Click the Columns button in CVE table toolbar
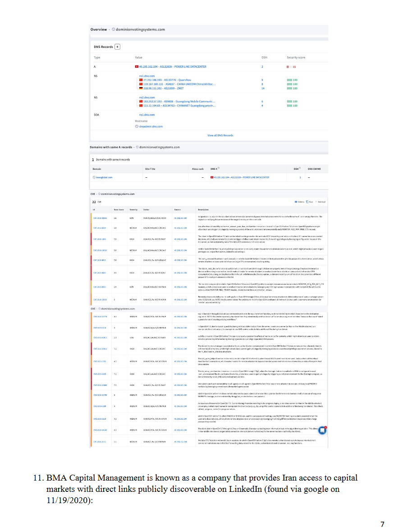This screenshot has width=412, height=532. [299, 202]
